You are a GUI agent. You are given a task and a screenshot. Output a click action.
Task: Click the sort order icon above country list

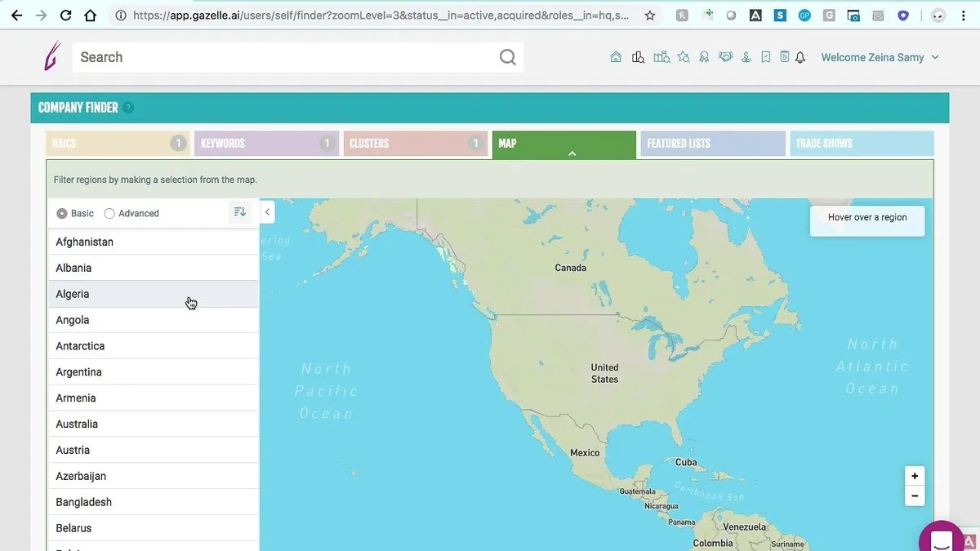(x=239, y=212)
